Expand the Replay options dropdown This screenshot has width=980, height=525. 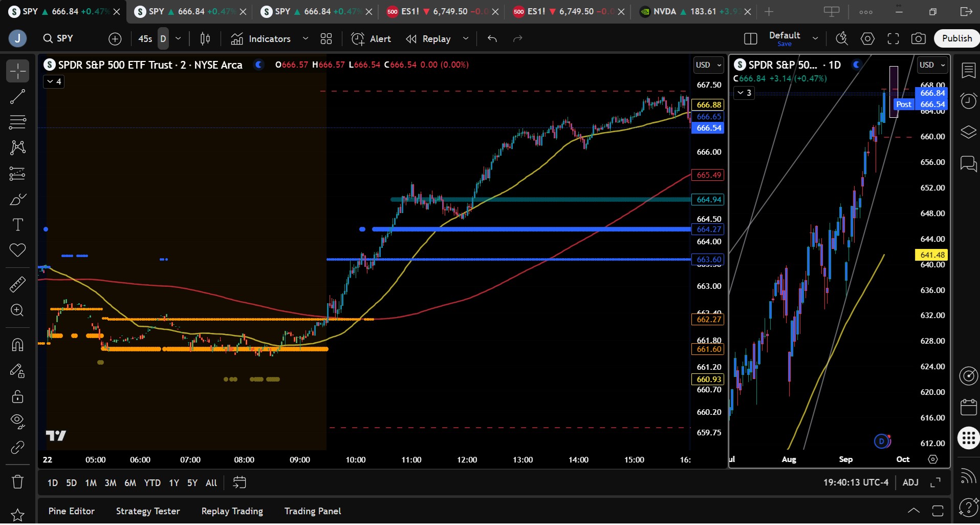pyautogui.click(x=466, y=38)
